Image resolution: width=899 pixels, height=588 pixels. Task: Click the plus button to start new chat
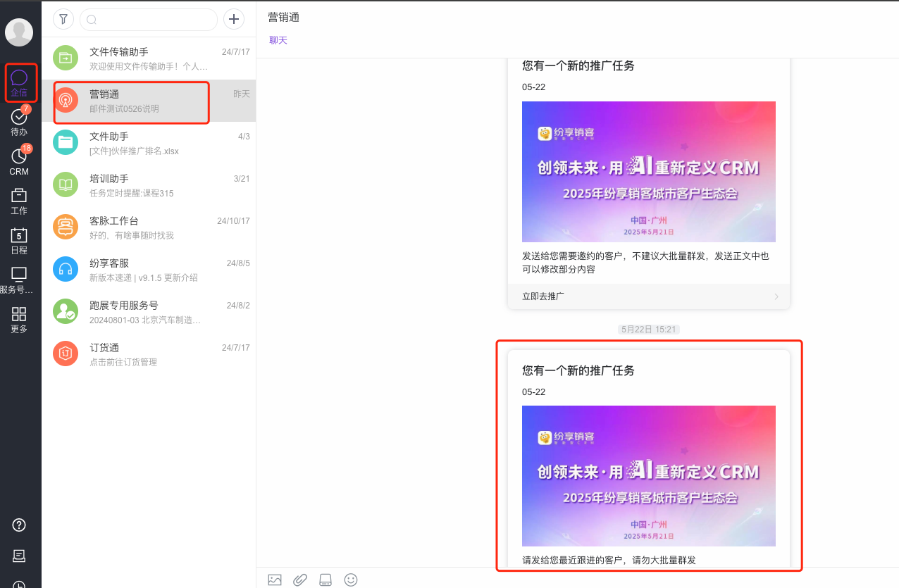coord(234,20)
